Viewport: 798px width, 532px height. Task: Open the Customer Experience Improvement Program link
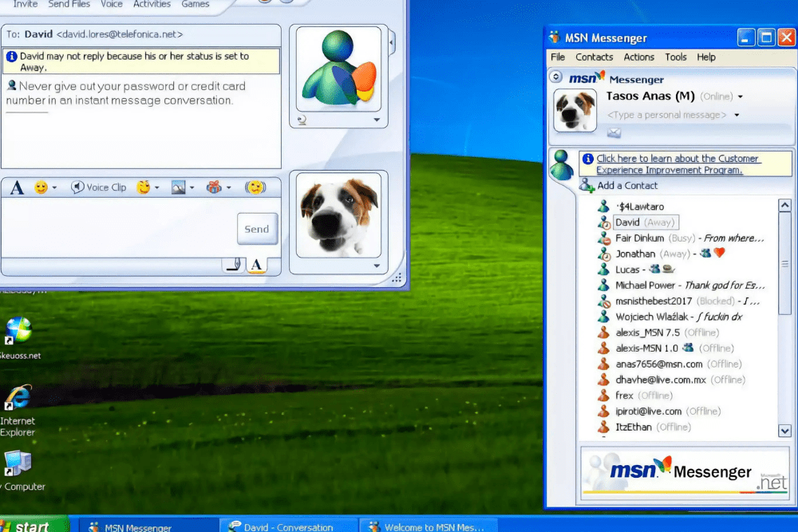click(x=677, y=164)
